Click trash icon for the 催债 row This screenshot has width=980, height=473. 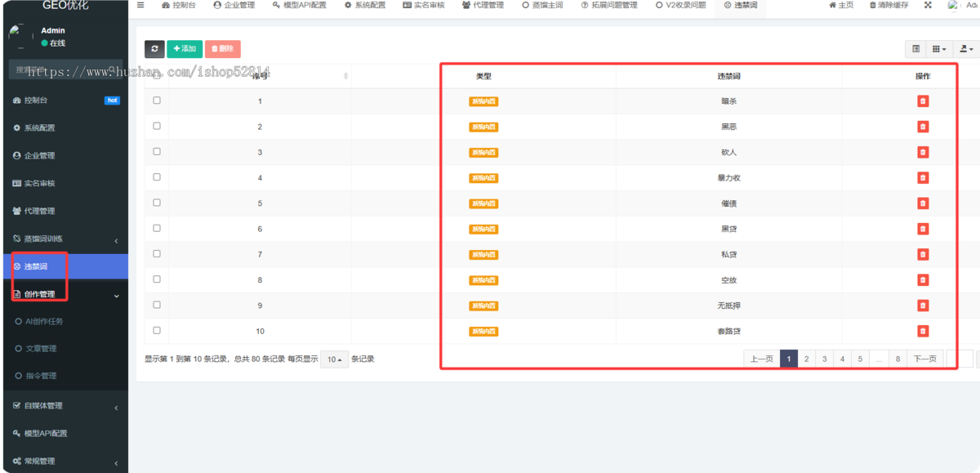tap(923, 203)
